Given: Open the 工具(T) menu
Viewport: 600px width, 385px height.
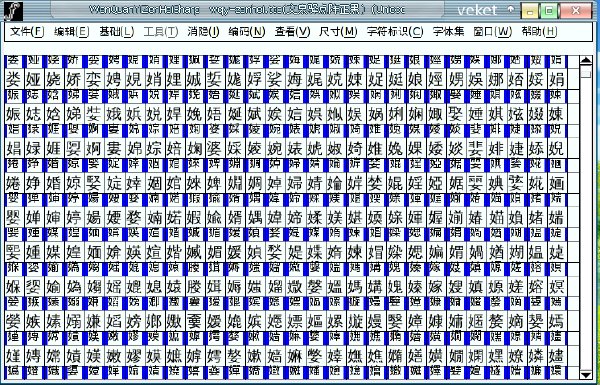Looking at the screenshot, I should [161, 31].
